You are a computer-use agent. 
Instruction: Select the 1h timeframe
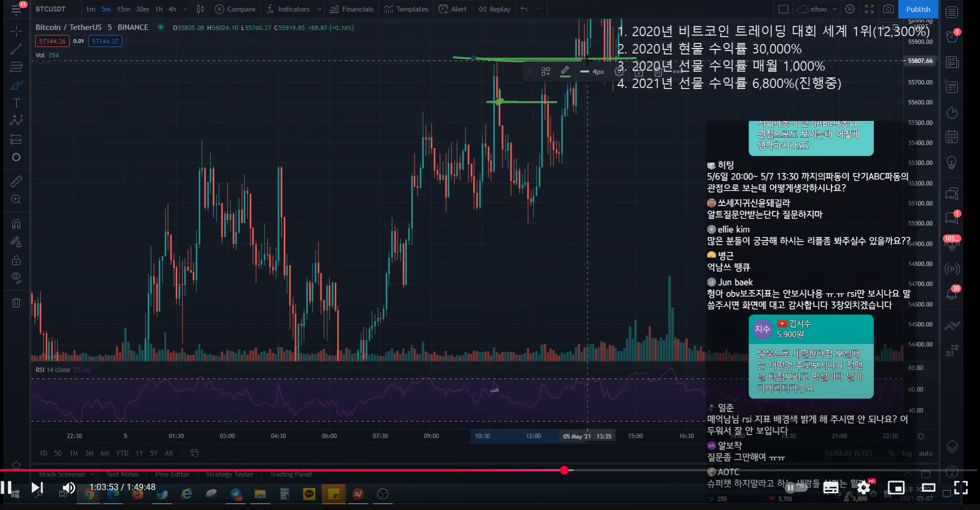pyautogui.click(x=159, y=9)
